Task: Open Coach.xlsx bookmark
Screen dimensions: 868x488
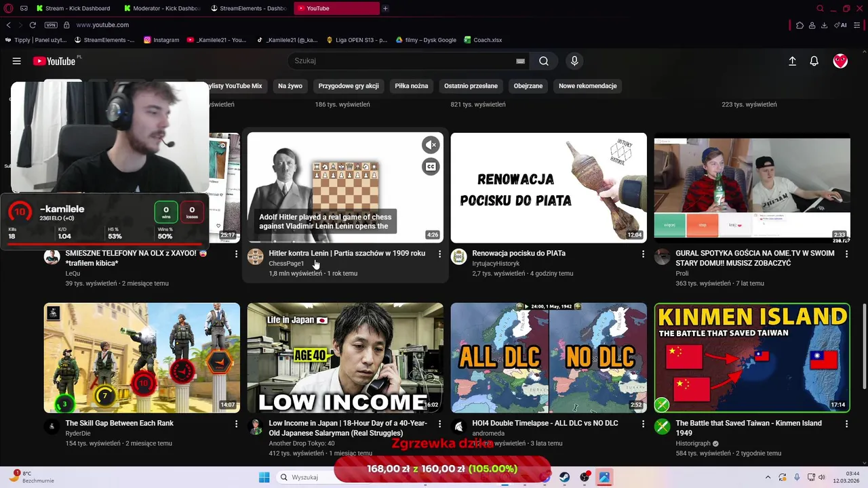Action: click(x=483, y=40)
